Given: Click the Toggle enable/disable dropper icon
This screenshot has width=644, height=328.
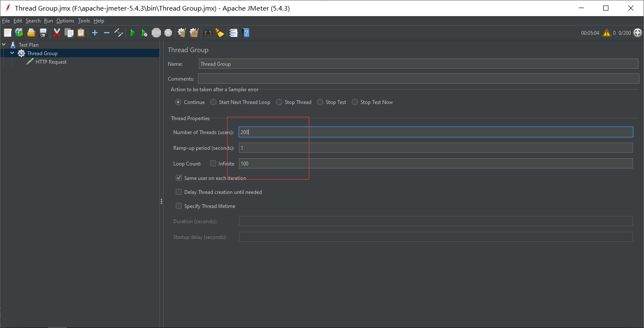Looking at the screenshot, I should point(119,33).
